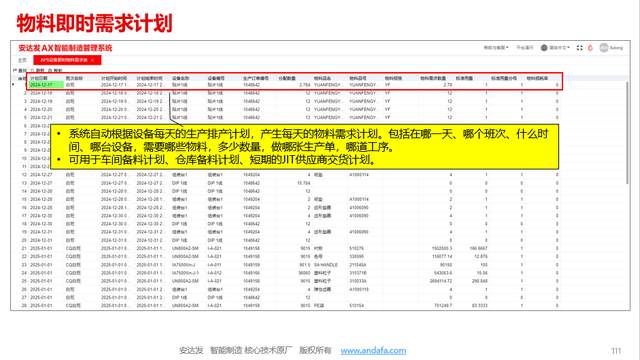
Task: Select the 2664114.72 requirement quantity cell
Action: pos(441,281)
